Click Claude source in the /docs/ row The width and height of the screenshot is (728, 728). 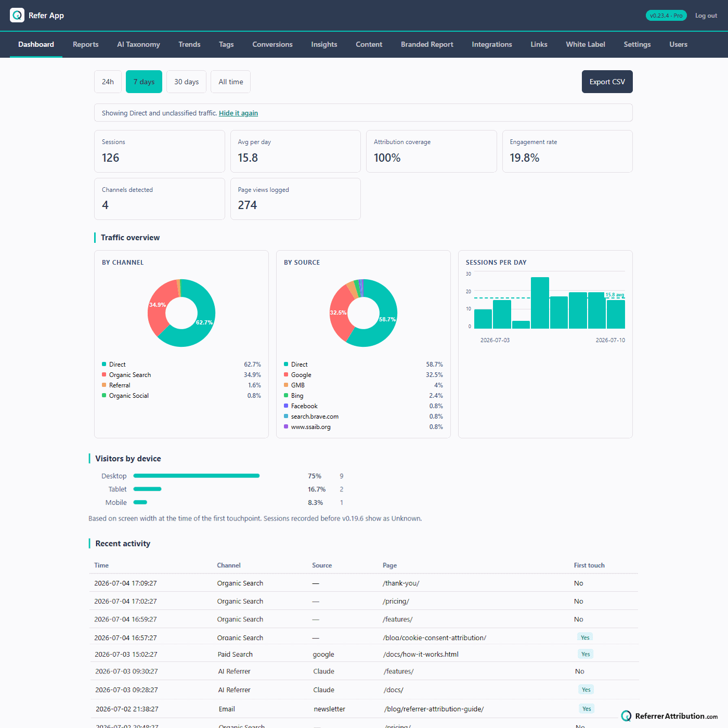point(323,690)
